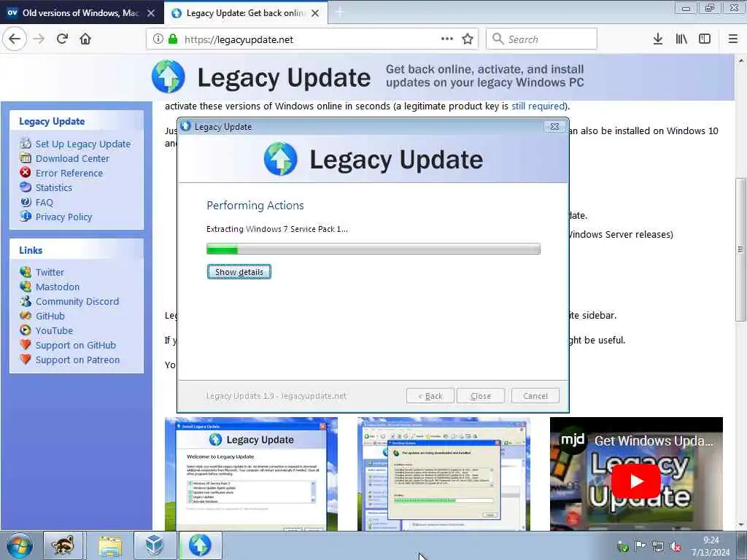The image size is (747, 560).
Task: Open the Download Center link
Action: [x=72, y=158]
